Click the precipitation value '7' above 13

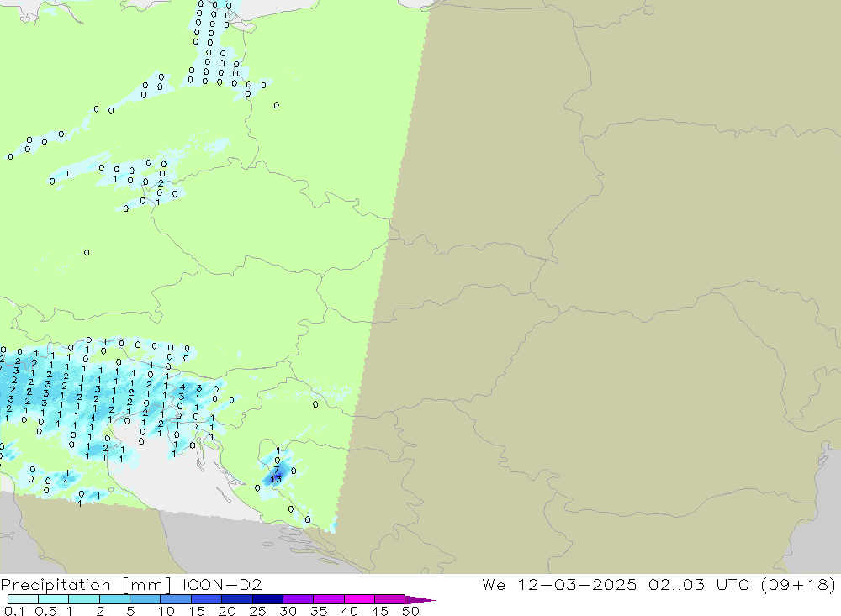(x=277, y=470)
